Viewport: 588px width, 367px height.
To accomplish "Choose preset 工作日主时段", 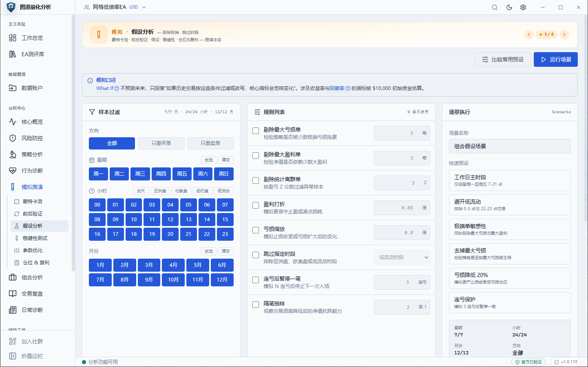I will pyautogui.click(x=510, y=180).
